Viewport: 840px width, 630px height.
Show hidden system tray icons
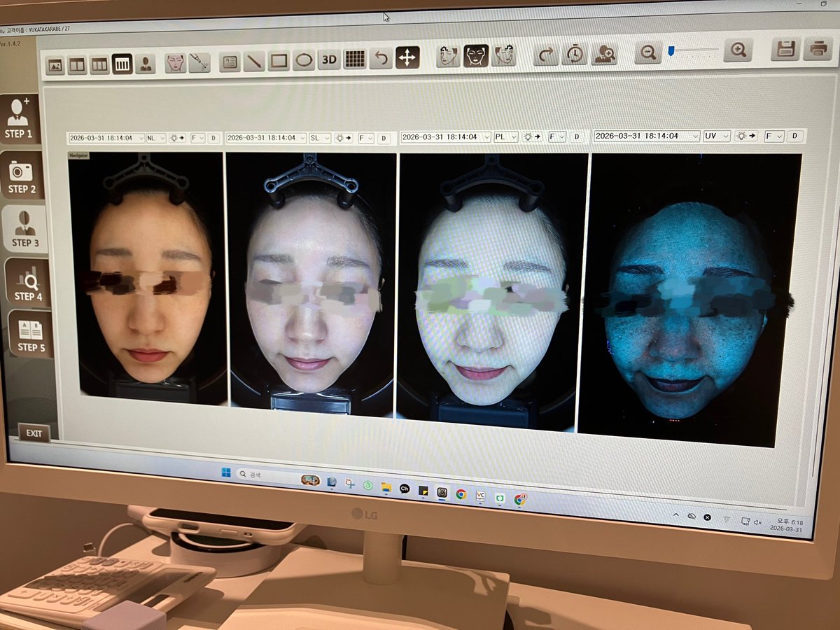[676, 514]
